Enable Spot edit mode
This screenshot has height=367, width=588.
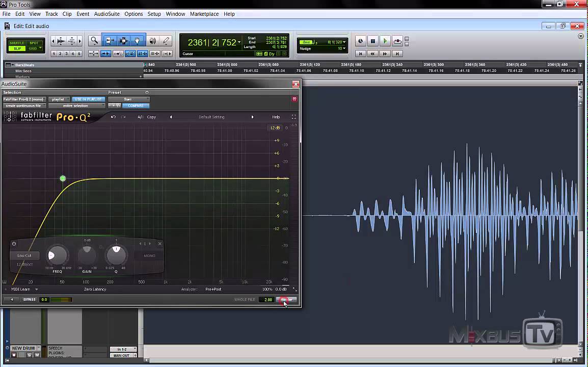(34, 43)
